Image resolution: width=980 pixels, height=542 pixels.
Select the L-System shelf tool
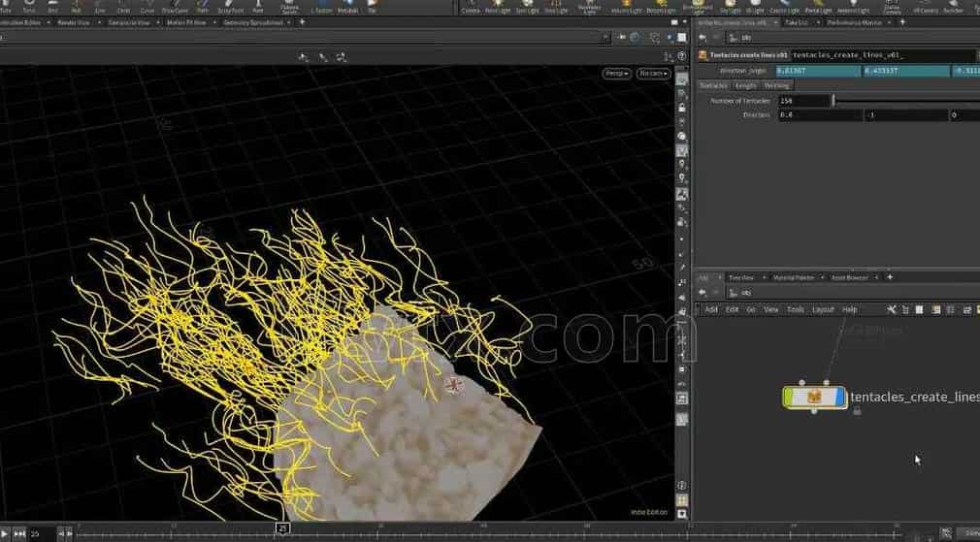[x=322, y=7]
